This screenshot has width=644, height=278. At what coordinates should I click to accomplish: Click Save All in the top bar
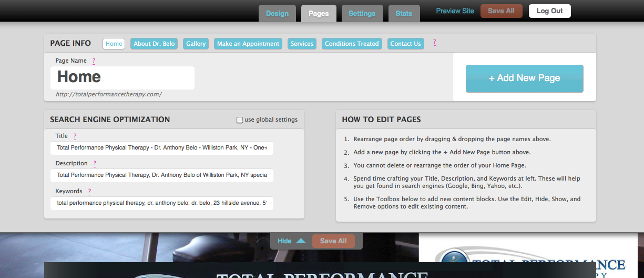pos(501,11)
